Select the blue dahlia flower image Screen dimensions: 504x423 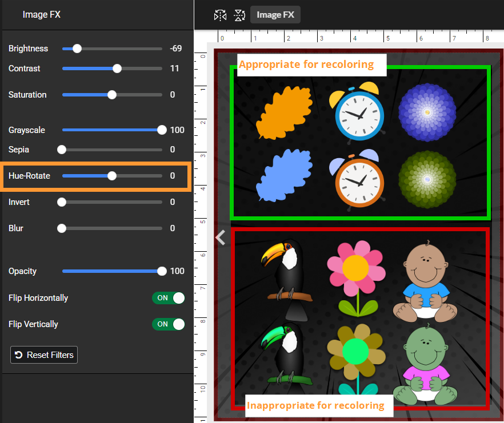click(427, 112)
